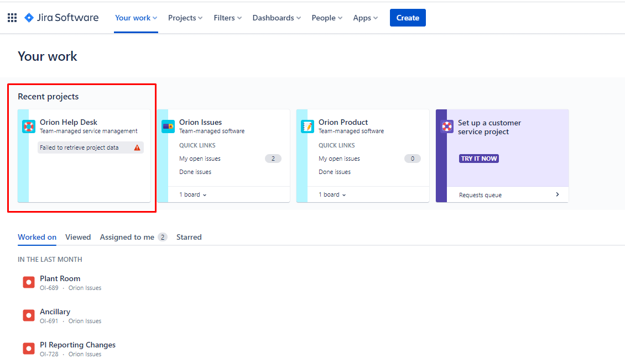625x364 pixels.
Task: Click issue key OI-691
Action: (x=49, y=321)
